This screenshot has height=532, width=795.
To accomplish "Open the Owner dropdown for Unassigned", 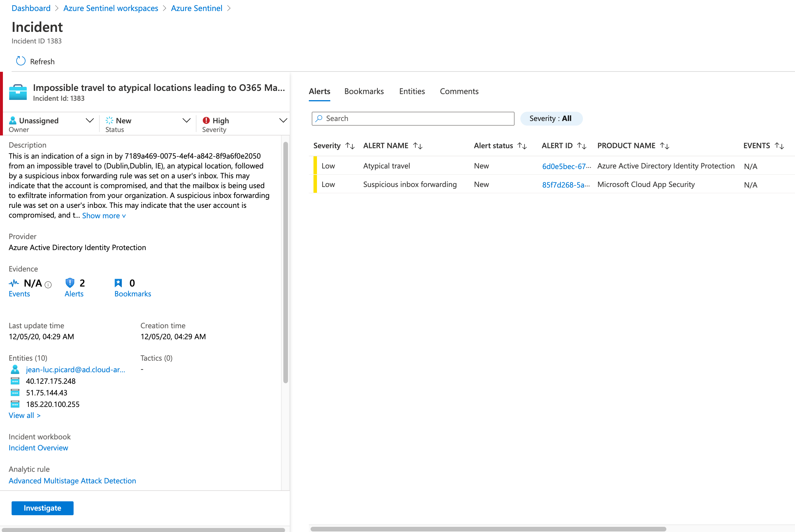I will coord(90,120).
